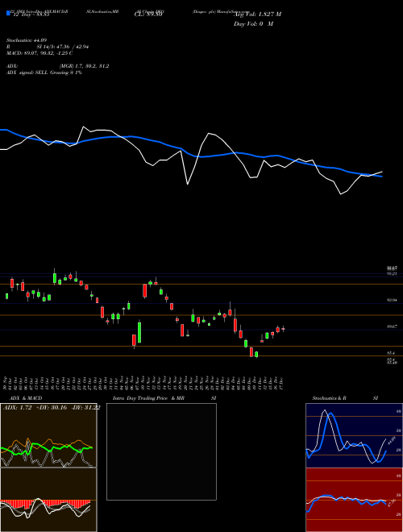
Task: Click the last candlestick on the price chart
Action: (283, 328)
